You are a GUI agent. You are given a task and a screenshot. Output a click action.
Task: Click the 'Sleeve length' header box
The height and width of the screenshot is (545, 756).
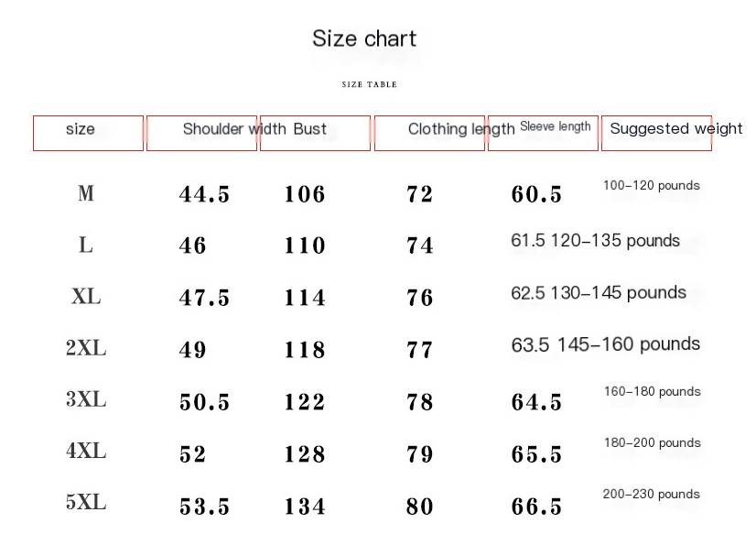click(543, 133)
